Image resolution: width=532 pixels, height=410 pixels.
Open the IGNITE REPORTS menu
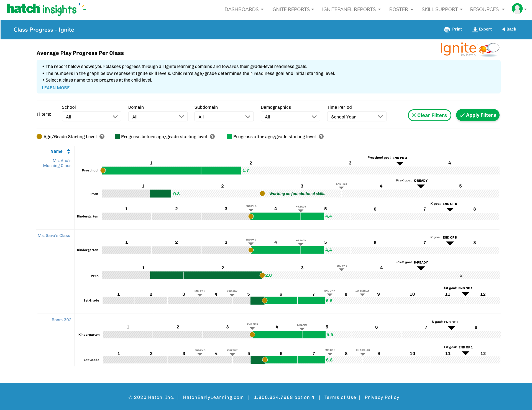pyautogui.click(x=292, y=9)
